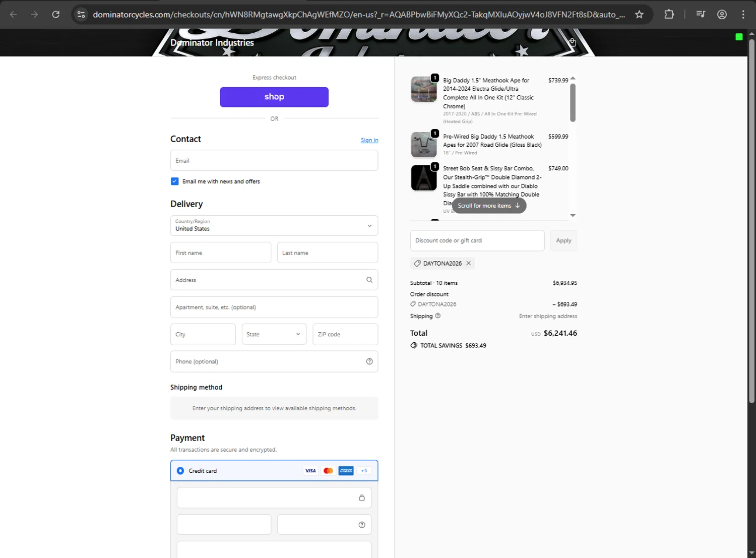
Task: Focus the Last name field
Action: pyautogui.click(x=328, y=253)
